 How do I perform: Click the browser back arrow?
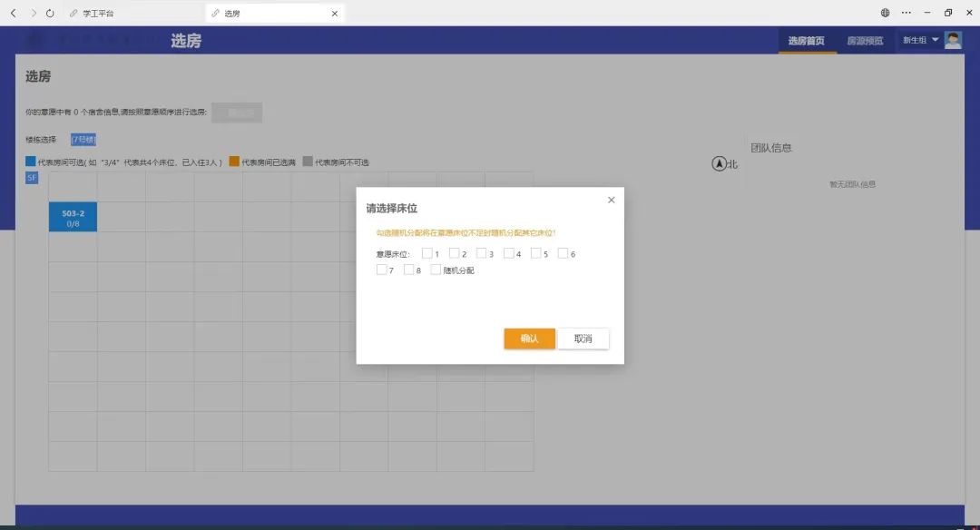pyautogui.click(x=13, y=14)
